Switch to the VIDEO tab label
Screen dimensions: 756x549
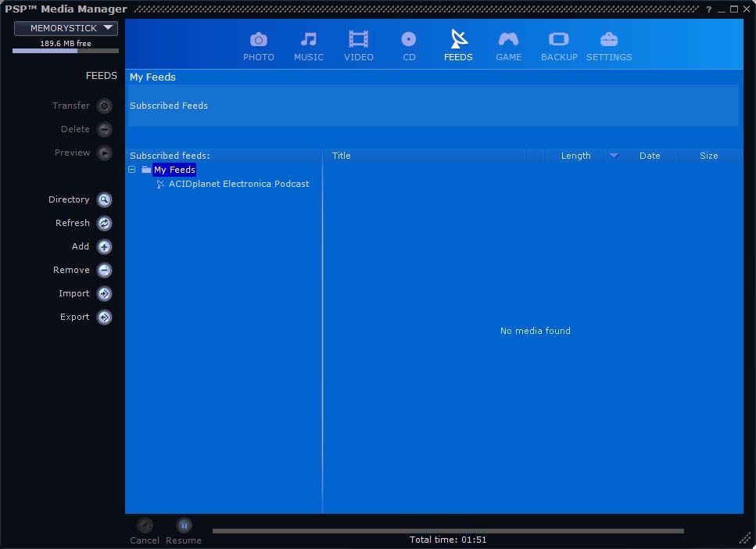(x=358, y=57)
